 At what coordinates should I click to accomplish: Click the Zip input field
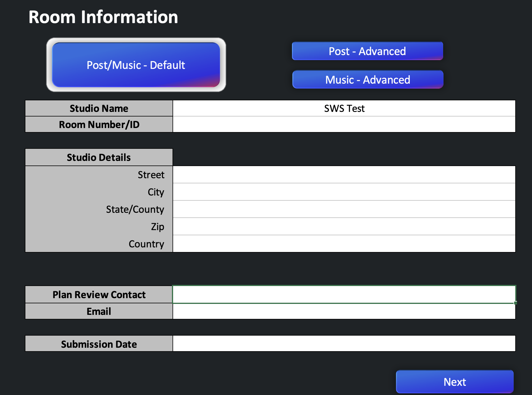[x=344, y=227]
